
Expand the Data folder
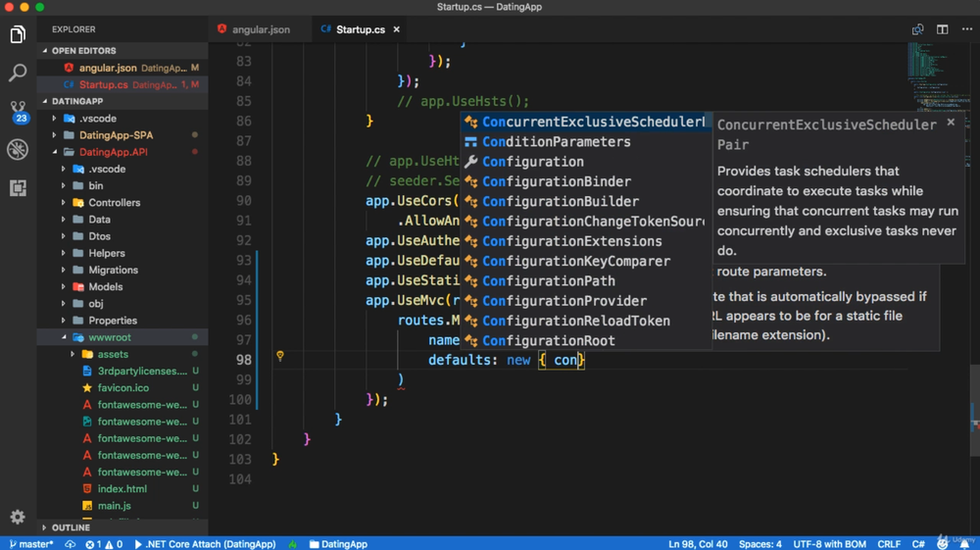(x=122, y=220)
